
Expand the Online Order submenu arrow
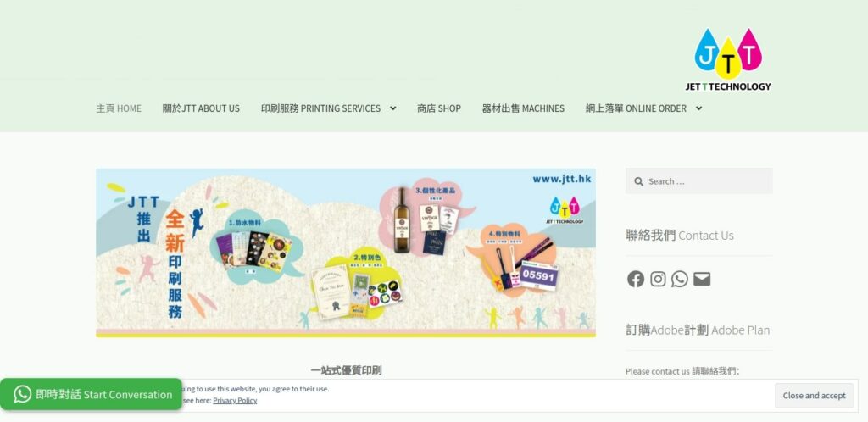pos(698,108)
